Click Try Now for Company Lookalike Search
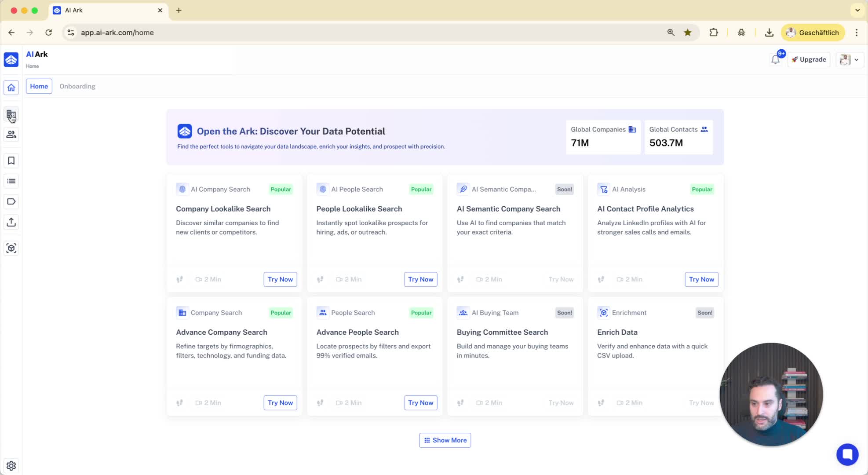The image size is (868, 475). pyautogui.click(x=280, y=279)
